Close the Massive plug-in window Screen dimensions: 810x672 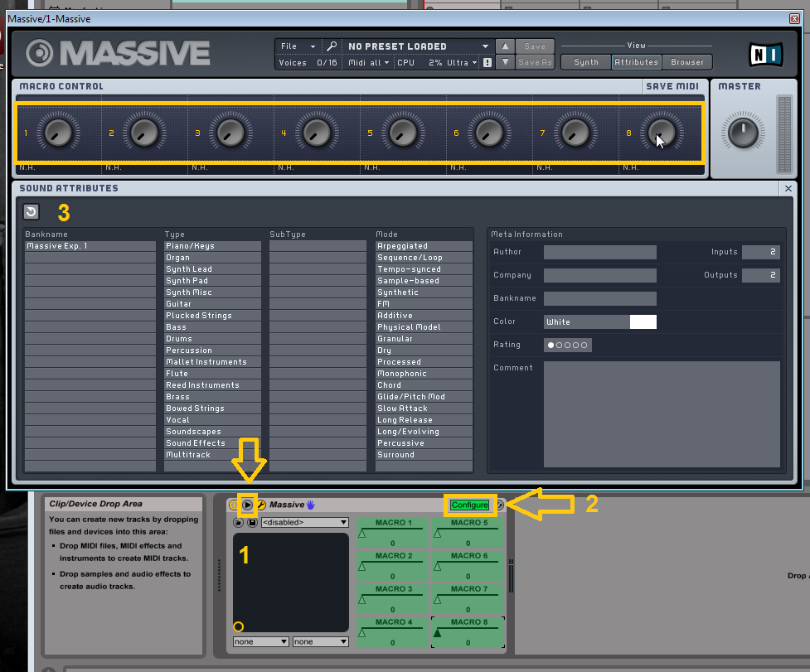click(x=794, y=18)
